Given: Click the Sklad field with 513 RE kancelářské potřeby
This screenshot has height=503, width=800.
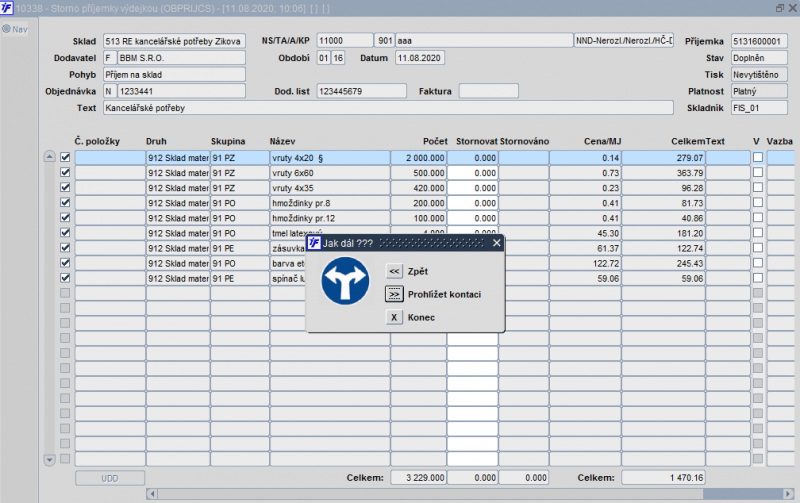Looking at the screenshot, I should (174, 41).
